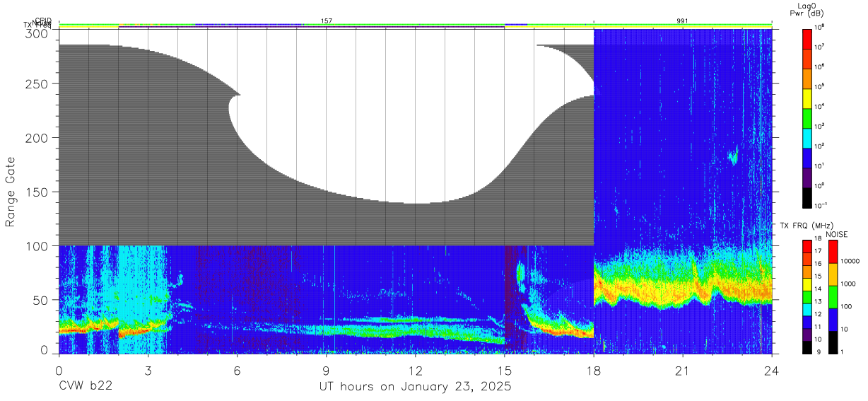Pick the yellow segment of the Lag0 power colorbar
This screenshot has height=401, width=868.
click(x=807, y=98)
